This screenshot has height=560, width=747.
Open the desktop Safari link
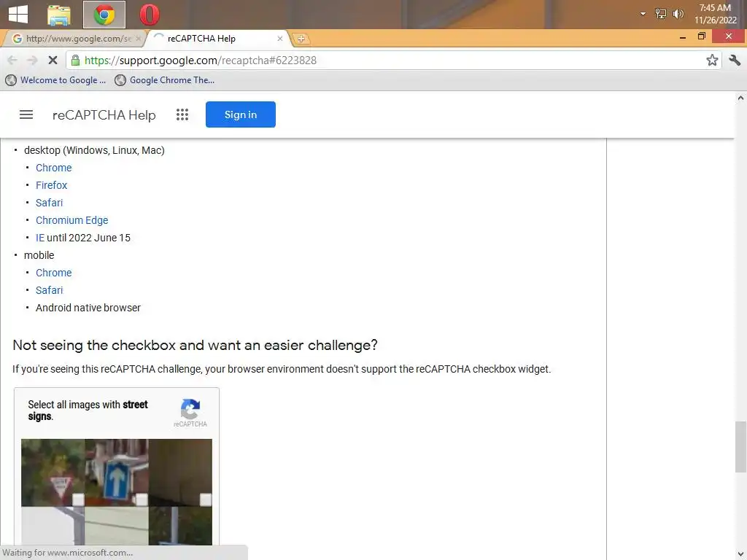pos(49,203)
